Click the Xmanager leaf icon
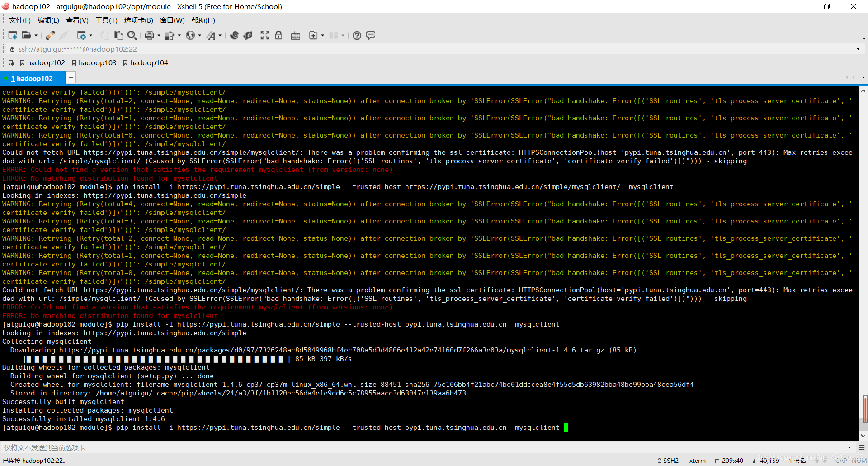Image resolution: width=868 pixels, height=466 pixels. (248, 35)
